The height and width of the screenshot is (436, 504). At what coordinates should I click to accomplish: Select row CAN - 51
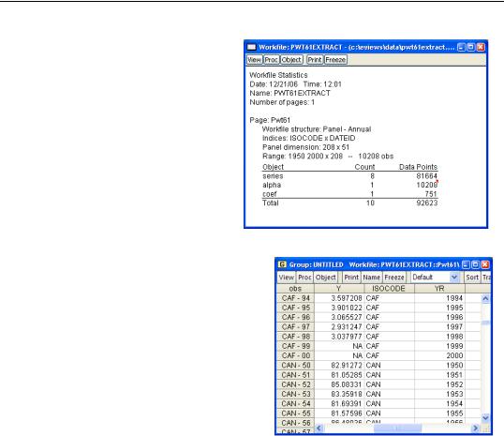coord(295,375)
